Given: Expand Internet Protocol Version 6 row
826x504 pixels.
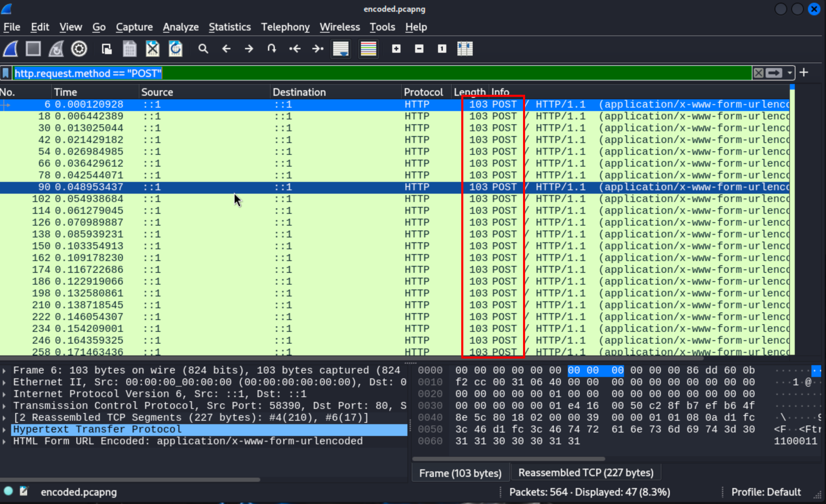Looking at the screenshot, I should pyautogui.click(x=4, y=394).
